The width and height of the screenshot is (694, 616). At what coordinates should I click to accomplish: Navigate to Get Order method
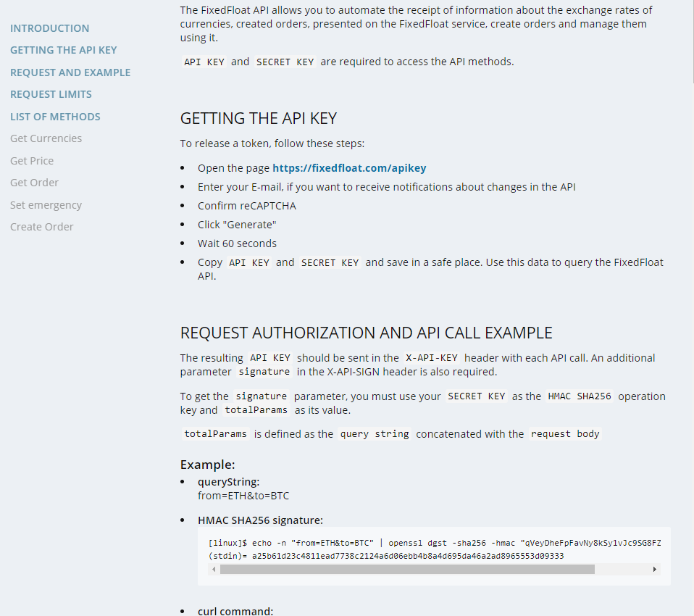tap(34, 183)
